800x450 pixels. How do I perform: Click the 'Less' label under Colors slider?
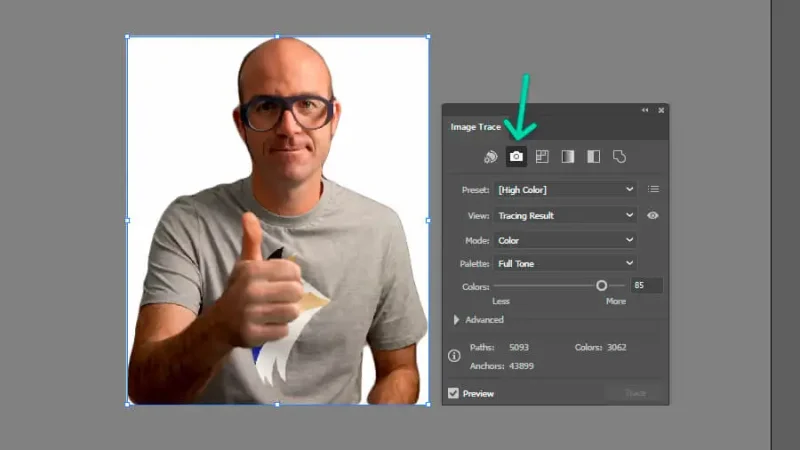tap(501, 301)
